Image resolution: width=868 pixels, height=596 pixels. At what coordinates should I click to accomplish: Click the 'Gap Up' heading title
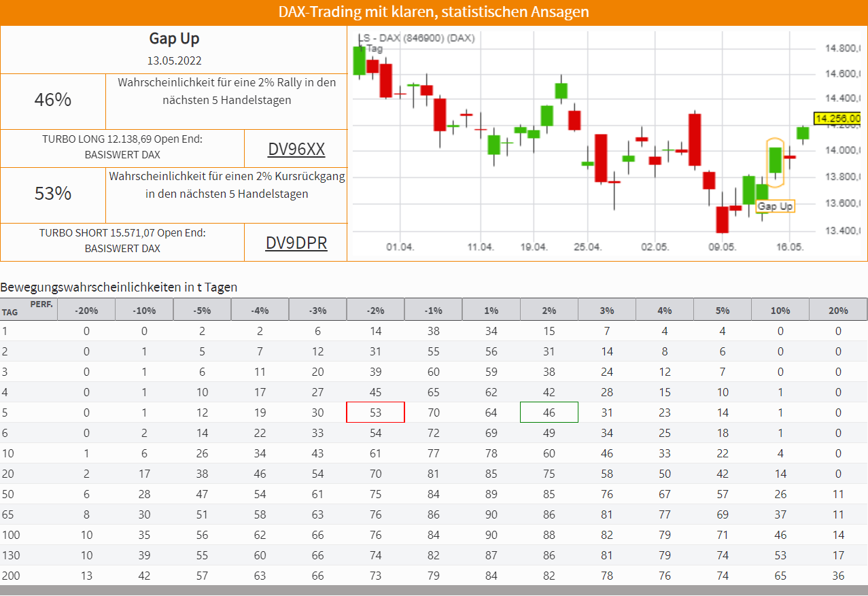(x=174, y=39)
